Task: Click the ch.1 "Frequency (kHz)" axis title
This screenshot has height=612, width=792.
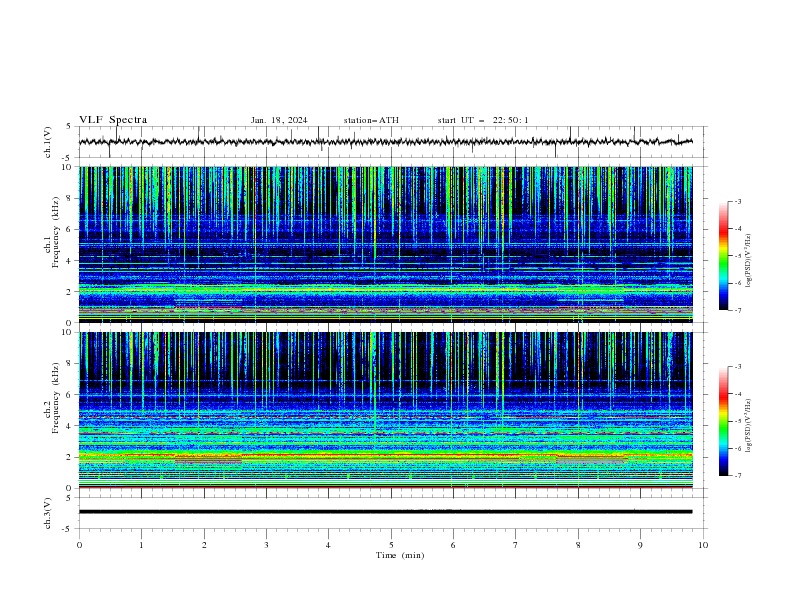Action: [56, 232]
